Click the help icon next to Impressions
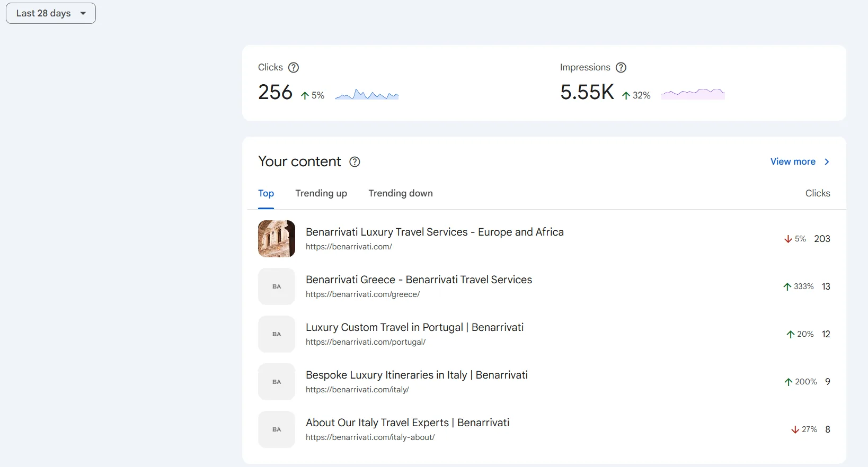Screen dimensions: 868x467 (621, 67)
